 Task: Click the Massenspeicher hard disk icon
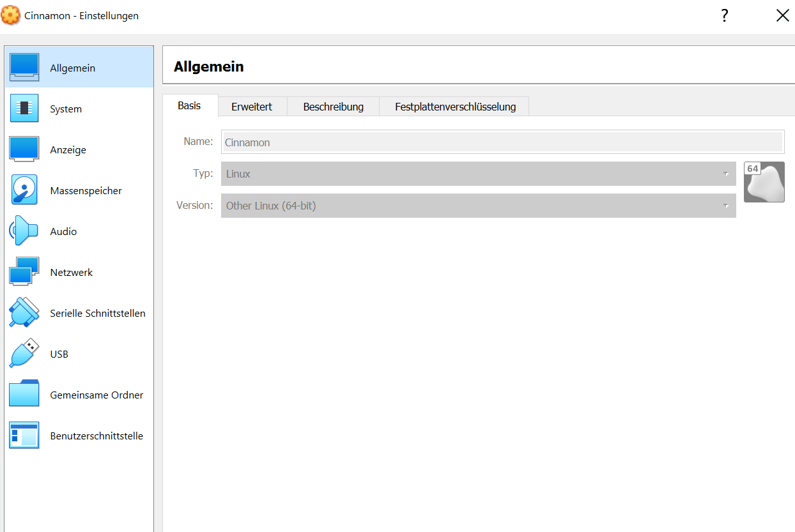24,190
